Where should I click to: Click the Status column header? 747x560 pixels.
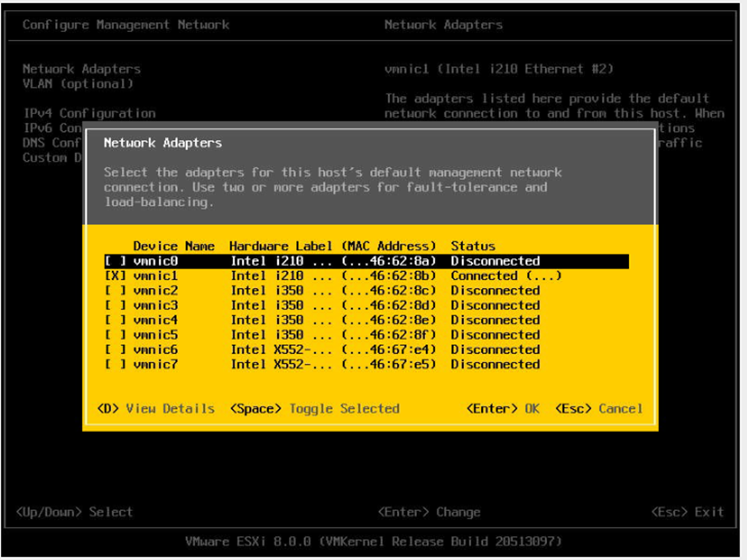(x=473, y=246)
